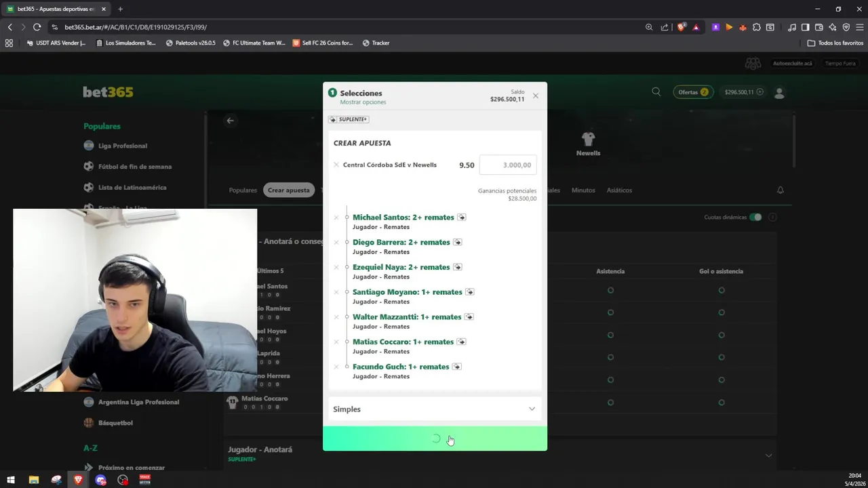This screenshot has height=488, width=868.
Task: Click the green place bet button
Action: tap(435, 439)
